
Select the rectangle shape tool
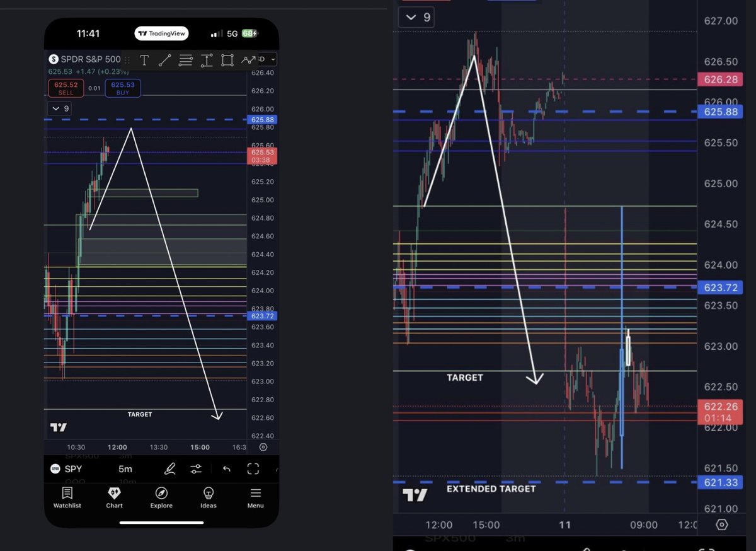click(227, 60)
